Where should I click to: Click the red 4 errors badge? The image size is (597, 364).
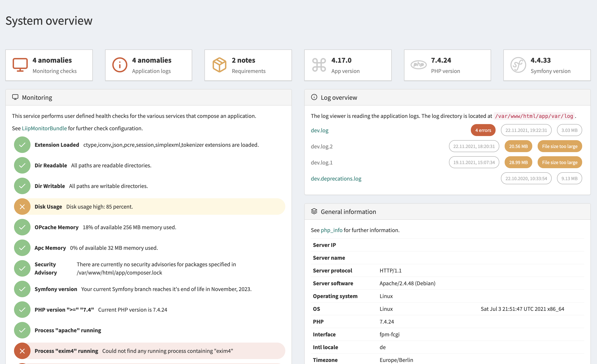pos(483,130)
